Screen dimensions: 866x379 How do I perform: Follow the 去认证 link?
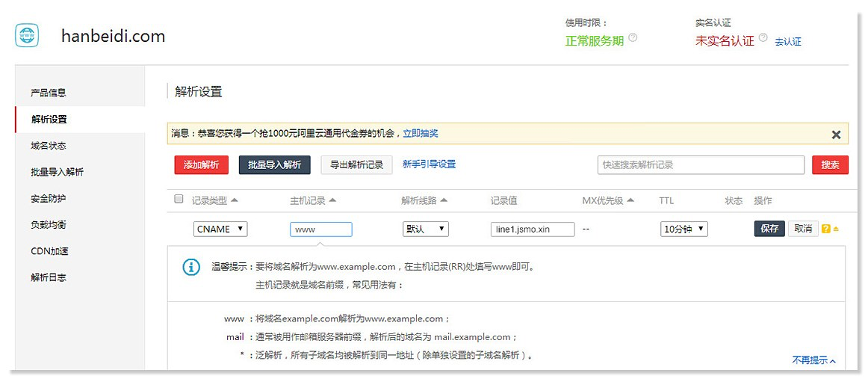[x=788, y=41]
